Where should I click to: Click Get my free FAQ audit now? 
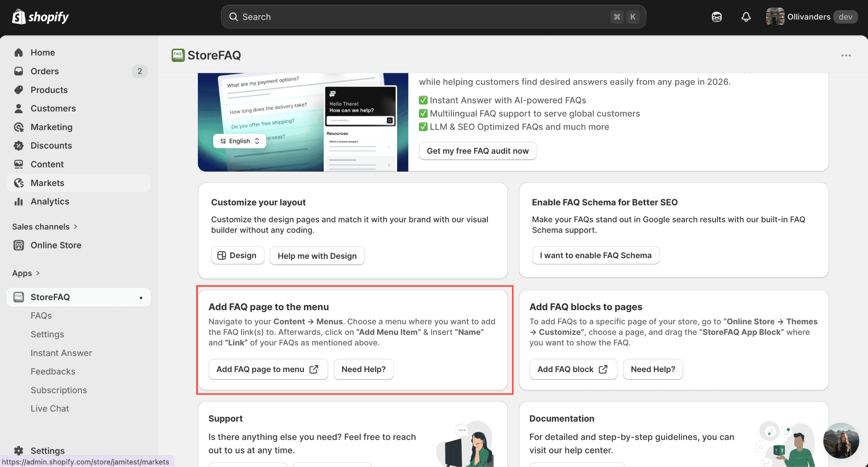(478, 151)
